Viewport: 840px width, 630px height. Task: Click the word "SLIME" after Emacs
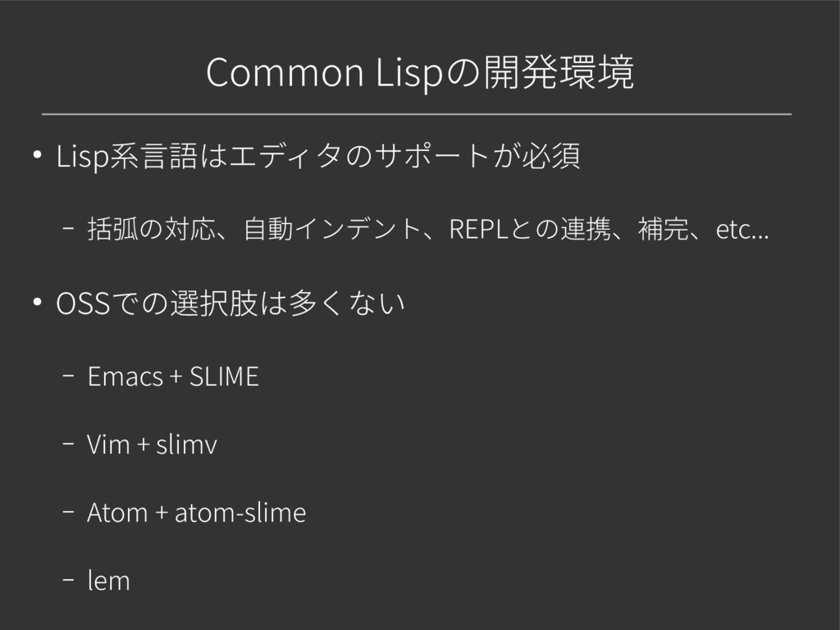coord(225,377)
